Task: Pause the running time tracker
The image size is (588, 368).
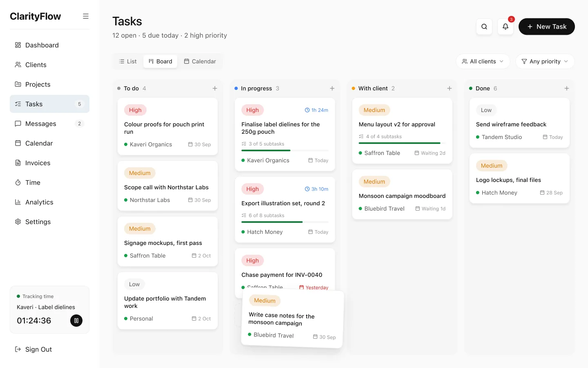Action: point(76,321)
